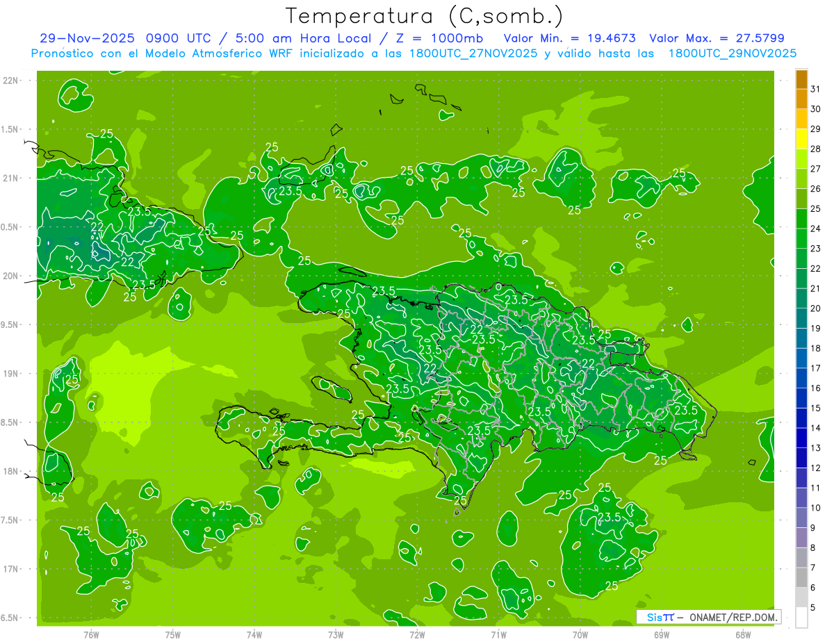The width and height of the screenshot is (834, 644).
Task: Click the "21N" latitude axis label
Action: pyautogui.click(x=10, y=179)
